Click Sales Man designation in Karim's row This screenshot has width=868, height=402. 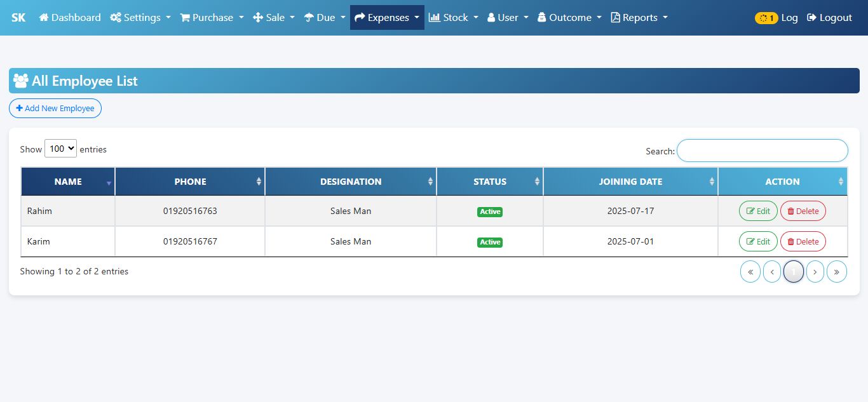click(x=351, y=241)
